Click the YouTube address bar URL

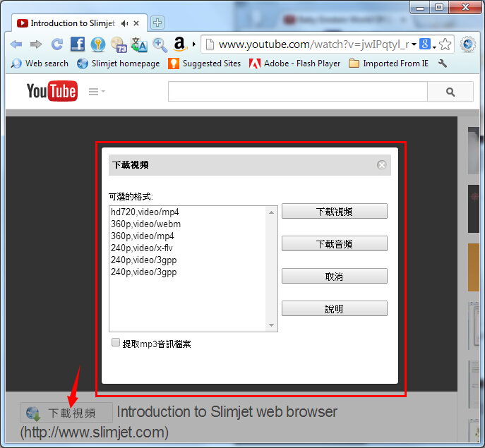(x=313, y=44)
